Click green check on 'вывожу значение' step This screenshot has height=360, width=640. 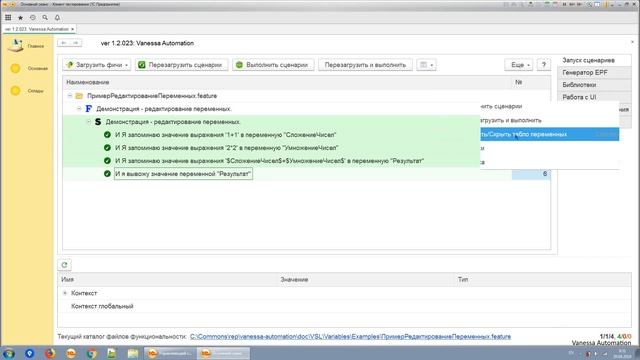tap(107, 174)
